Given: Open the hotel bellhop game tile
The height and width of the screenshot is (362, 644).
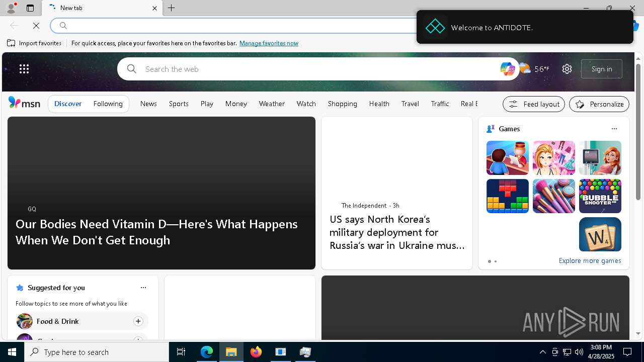Looking at the screenshot, I should pos(508,158).
